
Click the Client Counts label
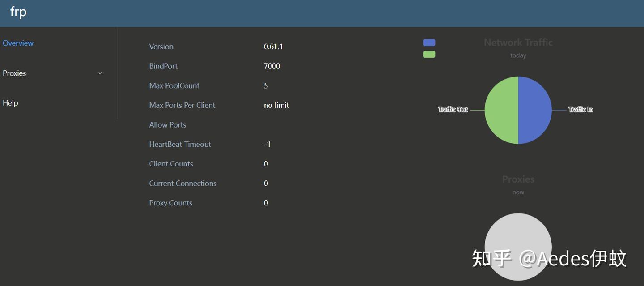pyautogui.click(x=171, y=164)
